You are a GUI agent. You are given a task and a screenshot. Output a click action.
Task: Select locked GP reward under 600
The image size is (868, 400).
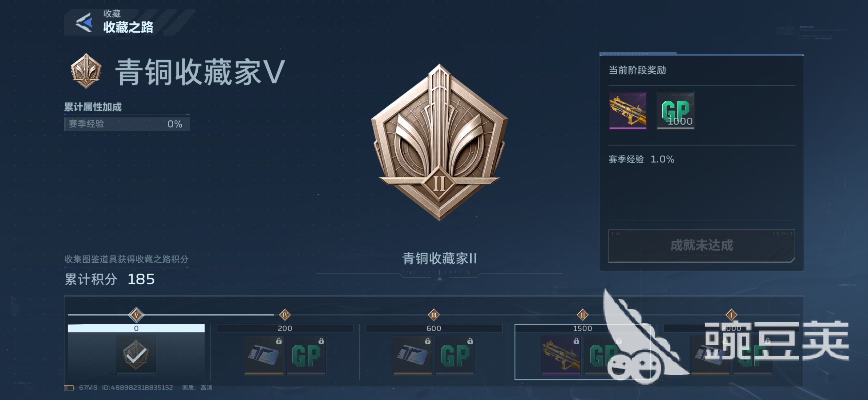point(455,355)
